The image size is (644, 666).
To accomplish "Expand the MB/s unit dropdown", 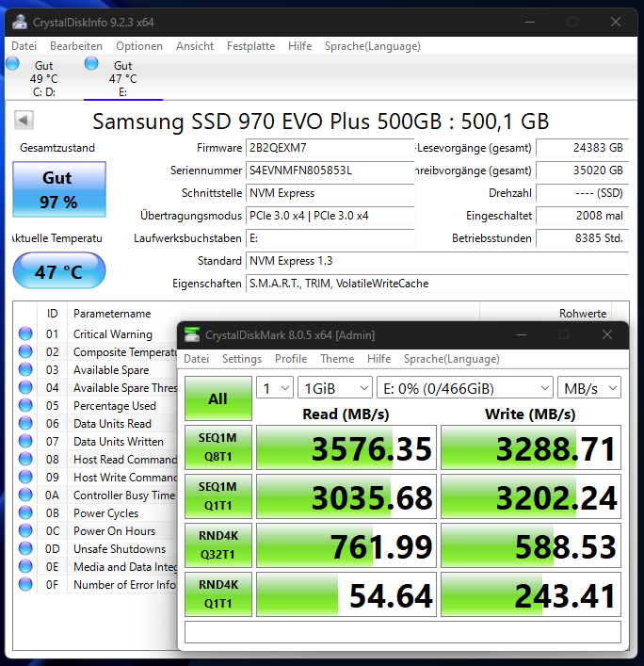I will coord(589,388).
